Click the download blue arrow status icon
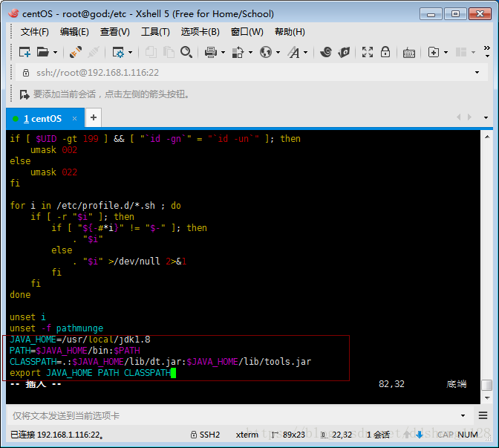This screenshot has width=499, height=448. pos(419,435)
